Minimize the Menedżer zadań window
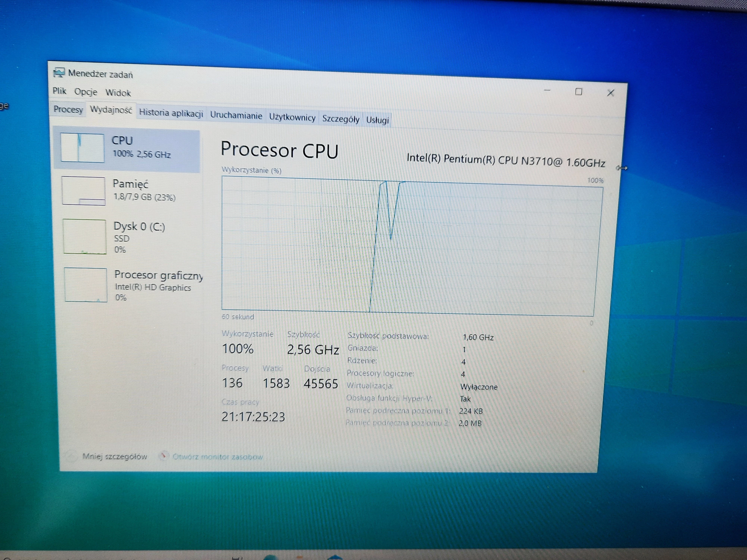The image size is (747, 560). coord(547,91)
